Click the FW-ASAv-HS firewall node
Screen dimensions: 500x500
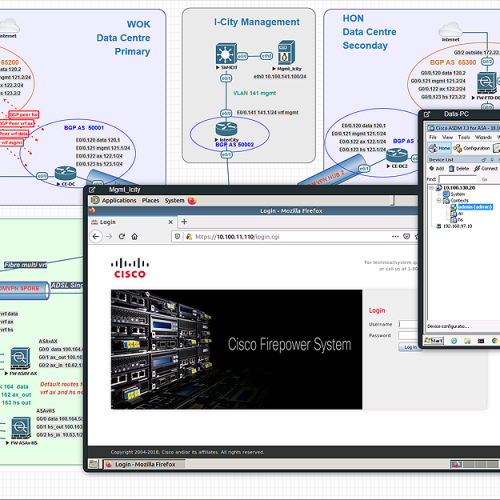pos(21,428)
